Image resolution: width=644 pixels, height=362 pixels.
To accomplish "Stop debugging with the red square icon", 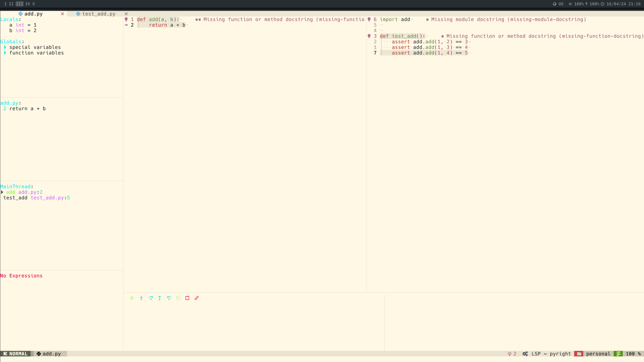I will 187,298.
